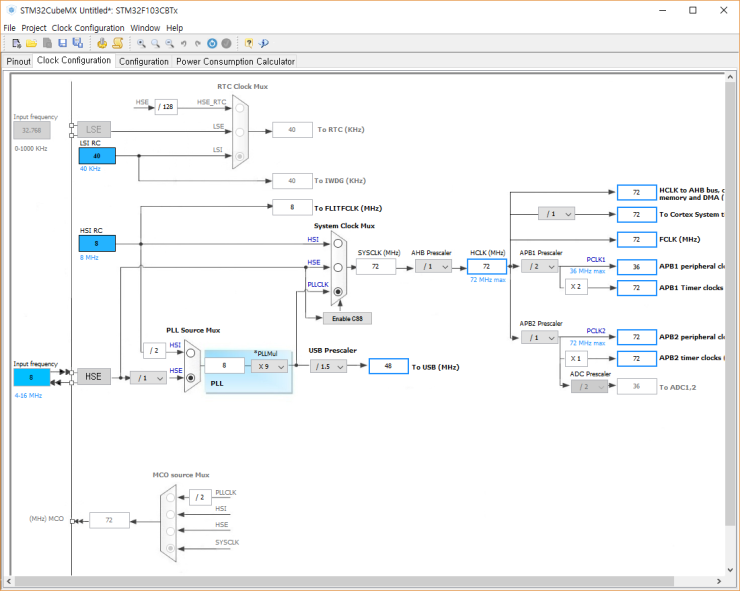
Task: Click the New Project toolbar icon
Action: pyautogui.click(x=17, y=43)
